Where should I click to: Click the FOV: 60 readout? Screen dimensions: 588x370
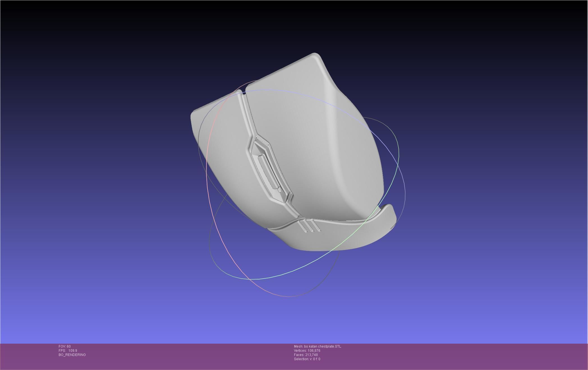tap(65, 346)
